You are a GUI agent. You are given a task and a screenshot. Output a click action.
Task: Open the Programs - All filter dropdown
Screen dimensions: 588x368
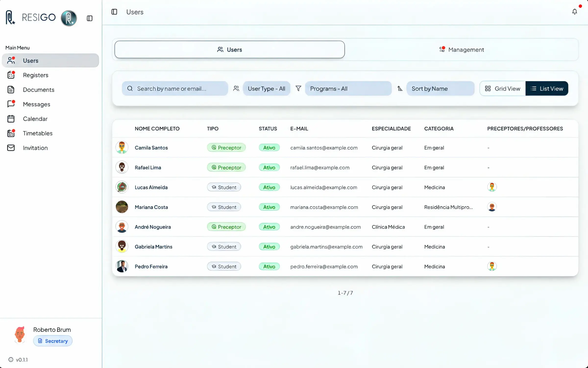[348, 88]
